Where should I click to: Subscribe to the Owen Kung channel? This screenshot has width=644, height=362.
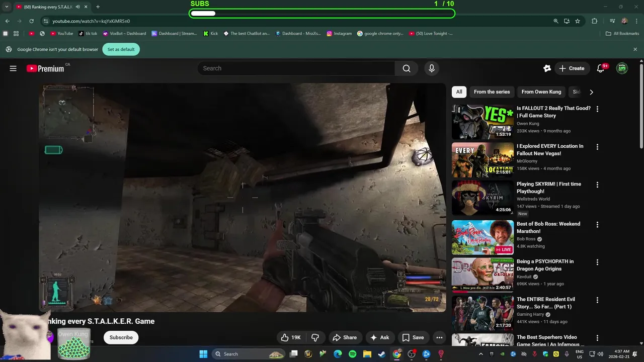[121, 337]
